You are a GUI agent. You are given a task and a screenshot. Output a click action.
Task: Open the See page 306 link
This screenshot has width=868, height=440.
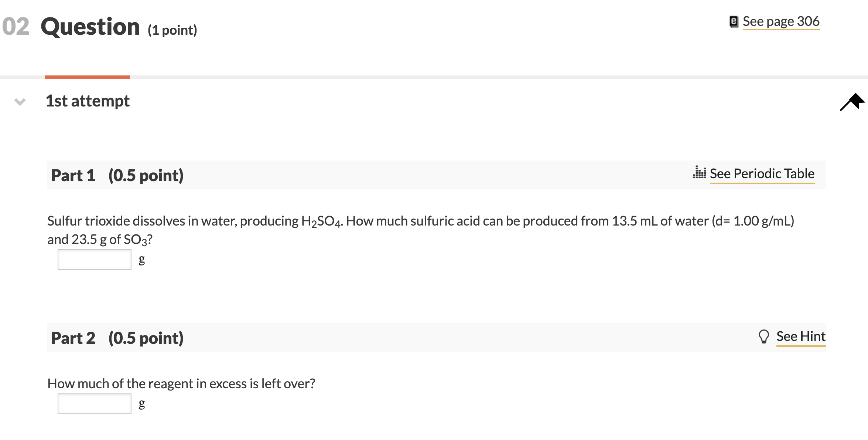pos(781,21)
